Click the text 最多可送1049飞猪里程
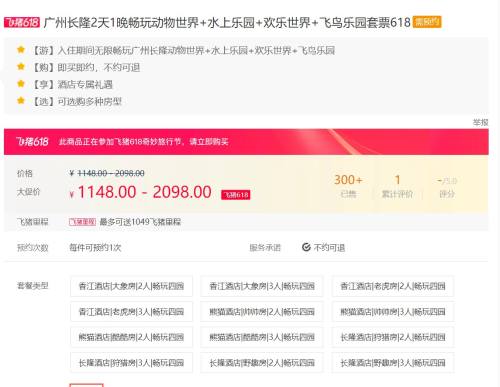This screenshot has height=387, width=500. (140, 222)
